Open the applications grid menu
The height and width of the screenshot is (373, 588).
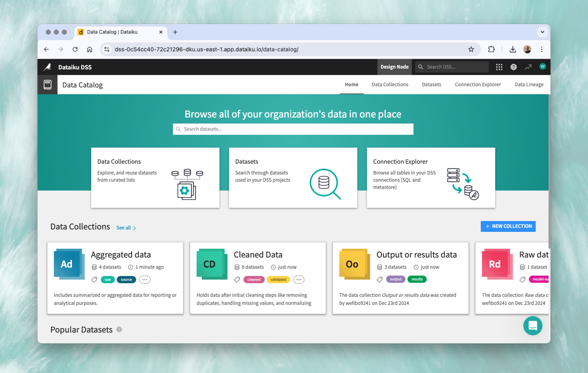point(499,67)
